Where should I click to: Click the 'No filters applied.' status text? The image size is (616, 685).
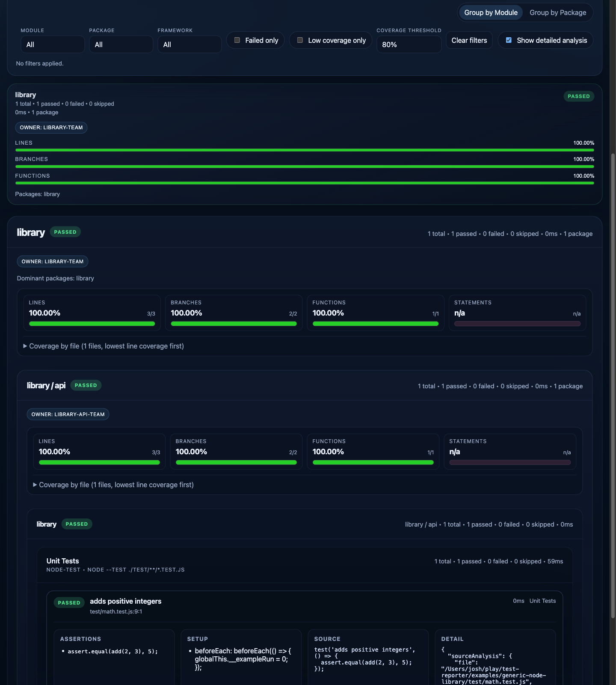[40, 63]
